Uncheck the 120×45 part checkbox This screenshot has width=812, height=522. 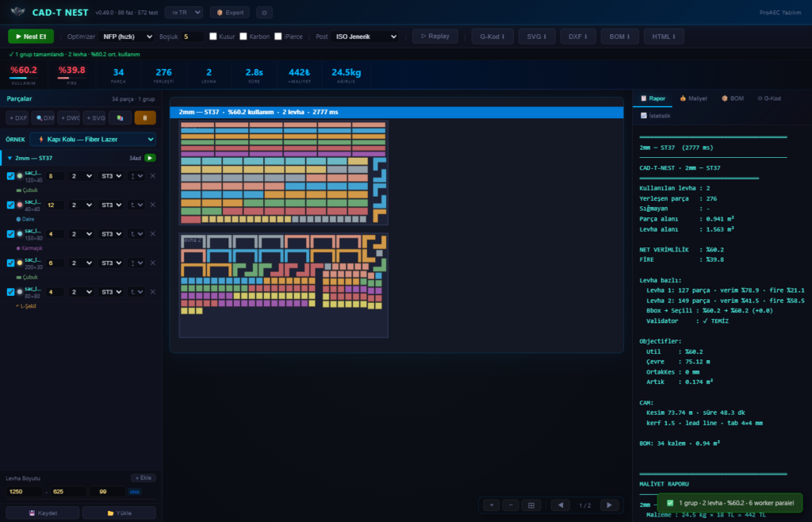[10, 176]
